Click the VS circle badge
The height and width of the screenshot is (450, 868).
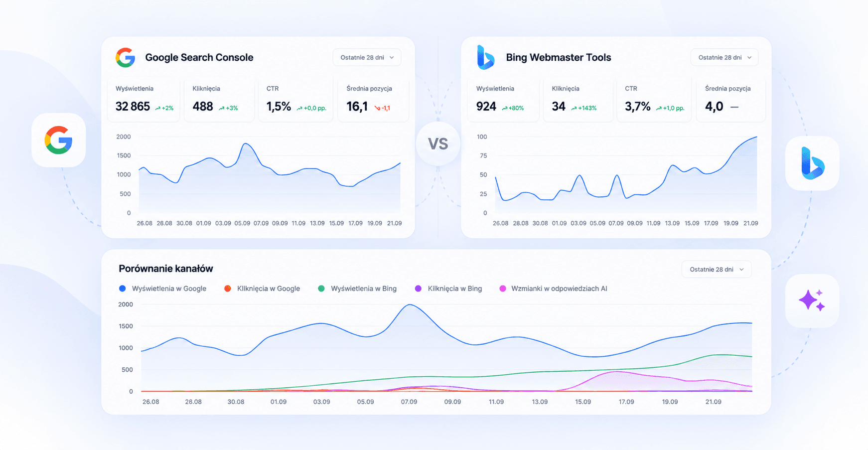(438, 144)
